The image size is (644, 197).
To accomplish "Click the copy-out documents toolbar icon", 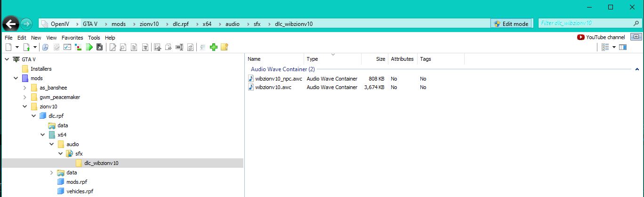I will [168, 47].
